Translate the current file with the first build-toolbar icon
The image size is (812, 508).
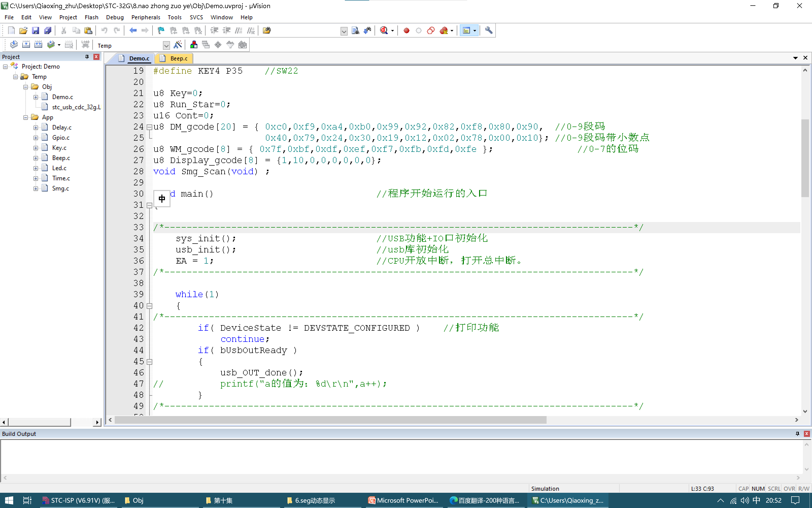(14, 45)
